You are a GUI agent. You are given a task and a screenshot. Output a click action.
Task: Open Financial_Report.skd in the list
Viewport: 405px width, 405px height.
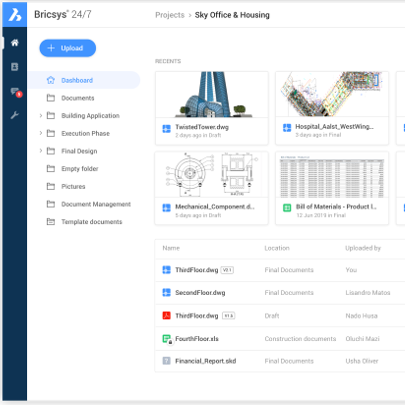coord(206,361)
